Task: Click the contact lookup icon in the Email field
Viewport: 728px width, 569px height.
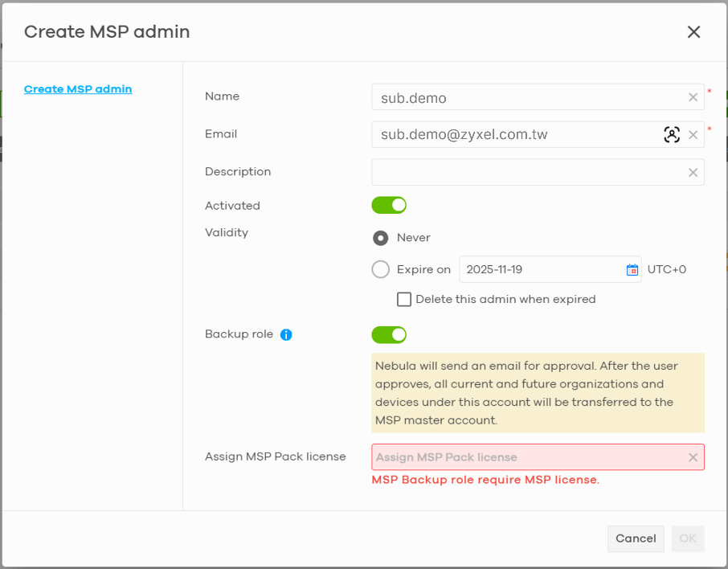Action: [x=672, y=134]
